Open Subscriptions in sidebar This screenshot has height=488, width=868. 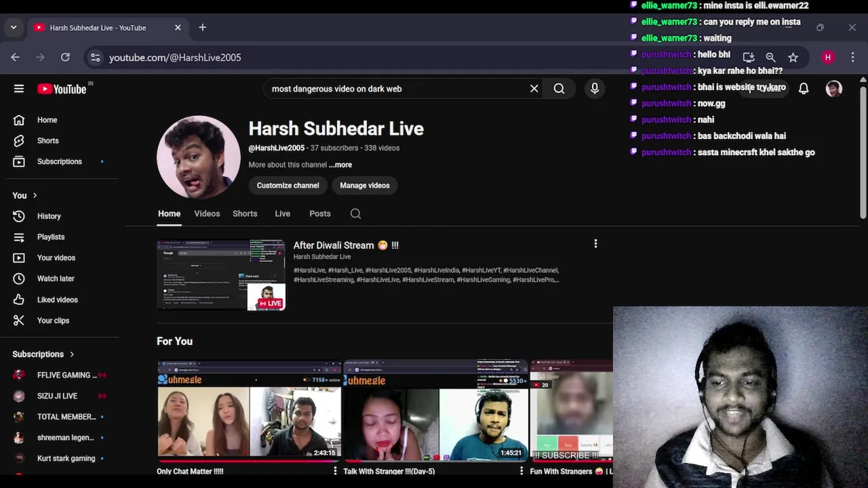click(x=59, y=161)
